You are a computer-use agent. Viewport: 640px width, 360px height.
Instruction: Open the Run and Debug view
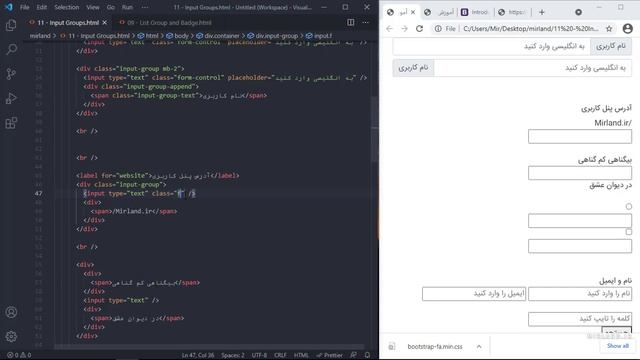pyautogui.click(x=11, y=98)
